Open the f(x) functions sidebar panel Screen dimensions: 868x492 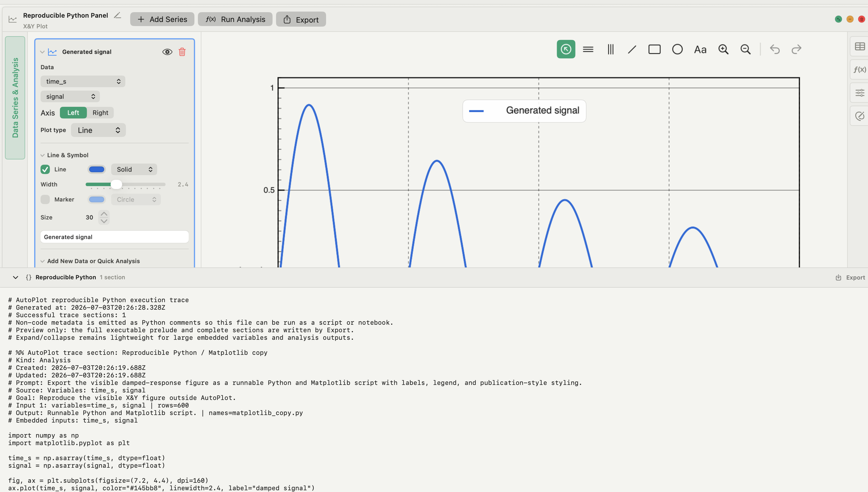tap(860, 69)
